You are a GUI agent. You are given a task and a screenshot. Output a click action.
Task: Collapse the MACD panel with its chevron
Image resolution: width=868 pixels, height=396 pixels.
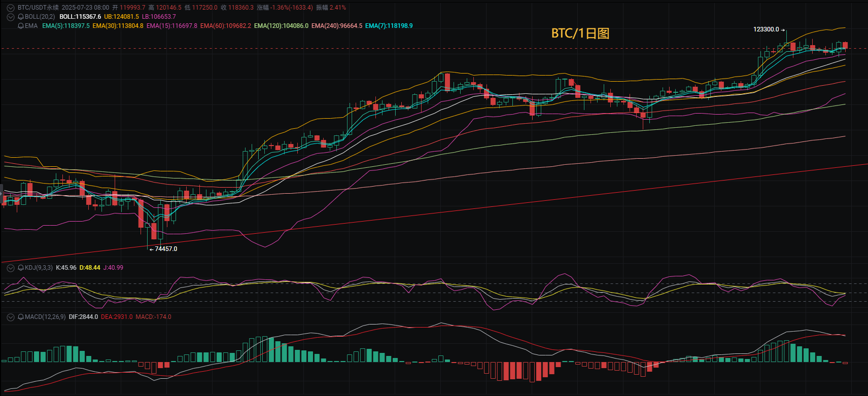tap(10, 317)
